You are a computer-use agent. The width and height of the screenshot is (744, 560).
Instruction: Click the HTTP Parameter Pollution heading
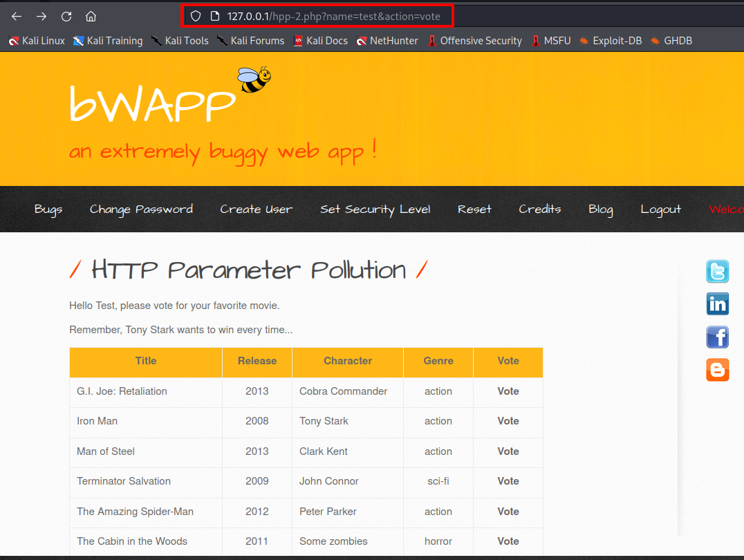pos(249,270)
